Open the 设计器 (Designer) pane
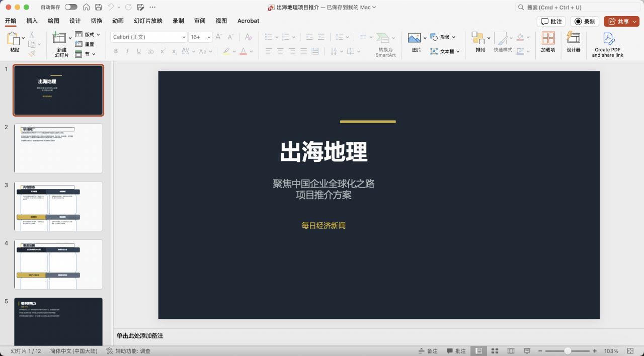The image size is (644, 356). [x=574, y=39]
